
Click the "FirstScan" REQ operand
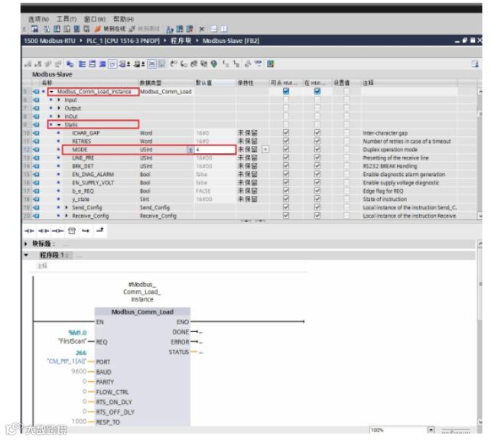[x=73, y=341]
